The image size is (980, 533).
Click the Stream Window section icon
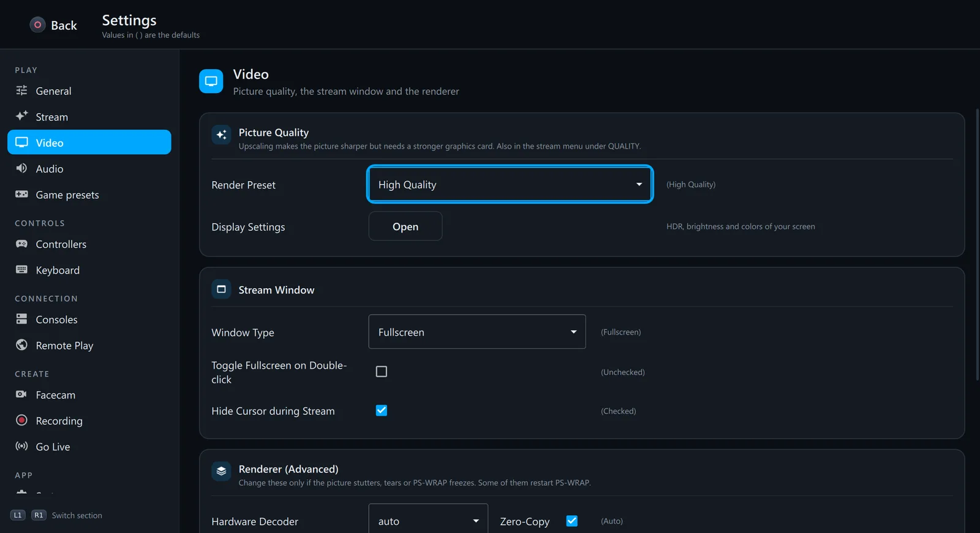click(221, 289)
